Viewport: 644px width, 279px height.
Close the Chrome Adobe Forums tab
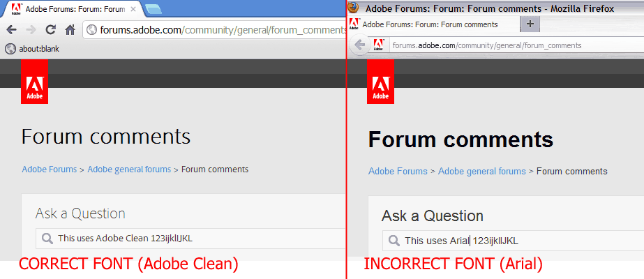pos(133,8)
